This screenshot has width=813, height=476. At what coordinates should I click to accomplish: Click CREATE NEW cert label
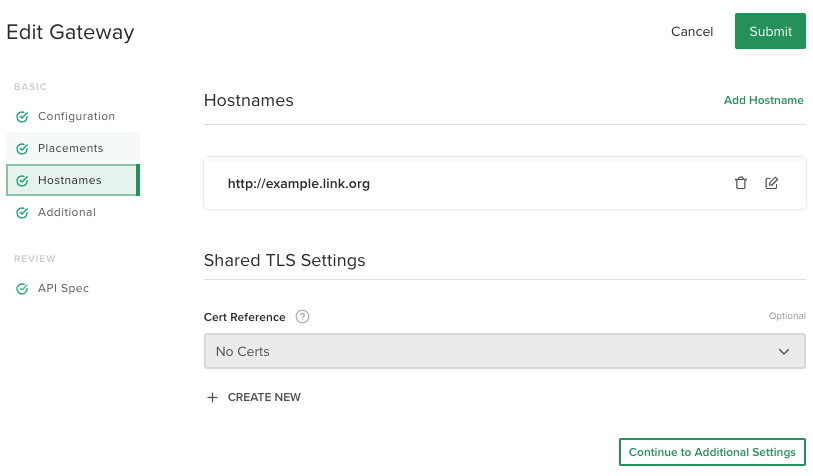(264, 397)
